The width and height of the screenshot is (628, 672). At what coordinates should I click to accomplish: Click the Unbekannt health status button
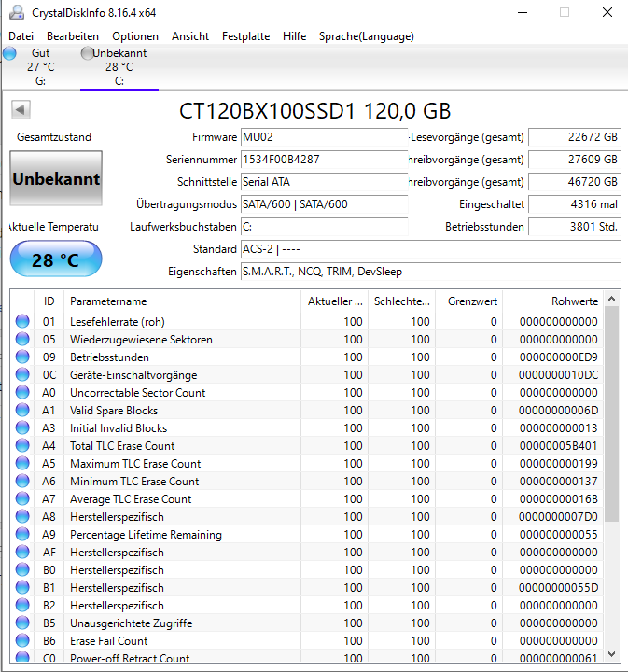pos(56,178)
